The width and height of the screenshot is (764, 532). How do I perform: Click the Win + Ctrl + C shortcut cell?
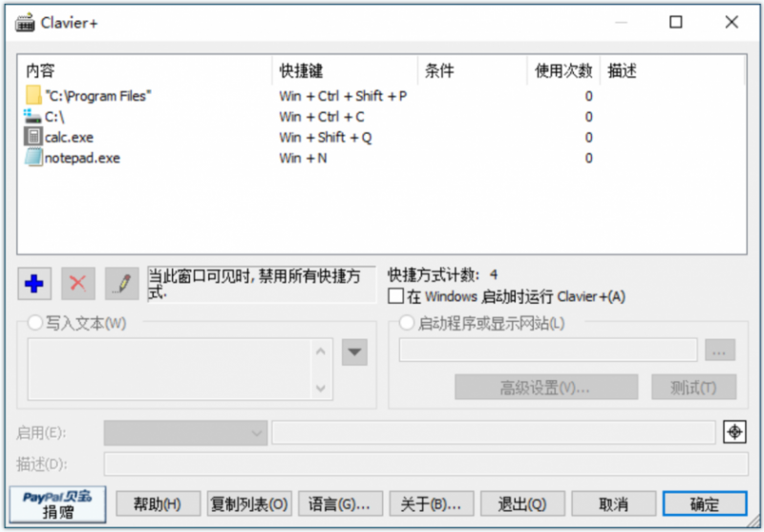322,117
